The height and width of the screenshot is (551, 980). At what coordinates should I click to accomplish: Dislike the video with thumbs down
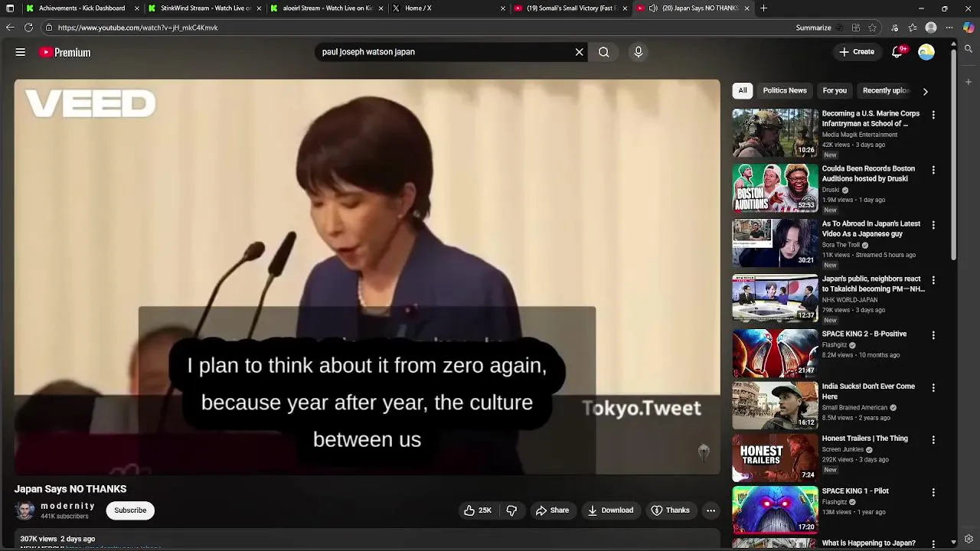(x=512, y=510)
